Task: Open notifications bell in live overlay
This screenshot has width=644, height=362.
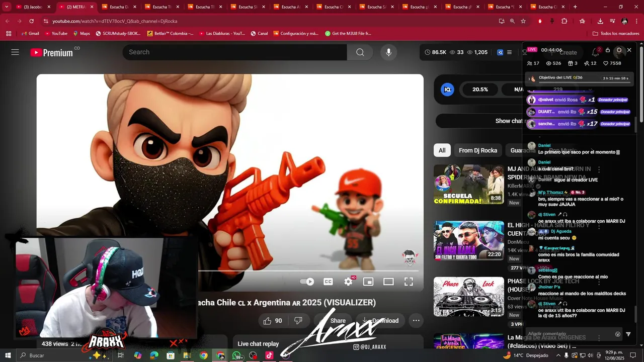Action: tap(596, 51)
